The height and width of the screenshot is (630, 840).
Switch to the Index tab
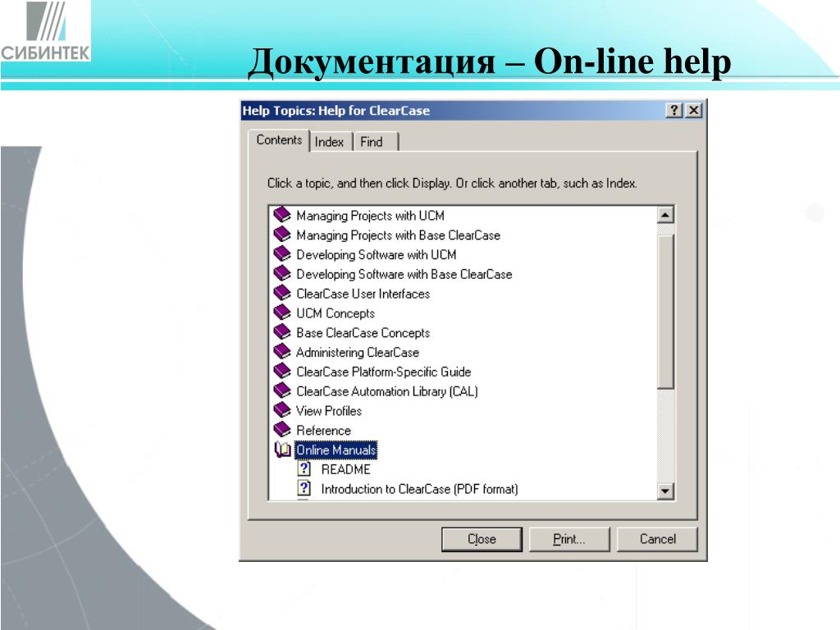point(329,142)
